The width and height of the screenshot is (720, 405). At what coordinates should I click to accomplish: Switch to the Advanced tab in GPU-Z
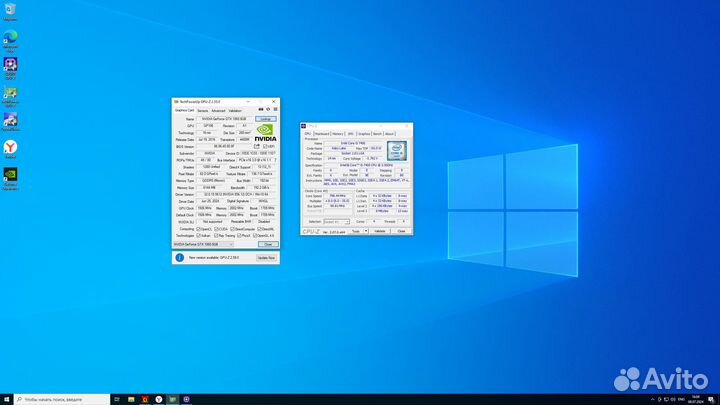pyautogui.click(x=218, y=111)
